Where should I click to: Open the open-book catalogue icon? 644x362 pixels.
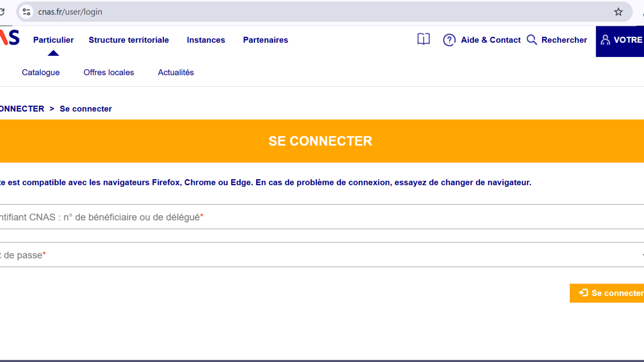423,39
